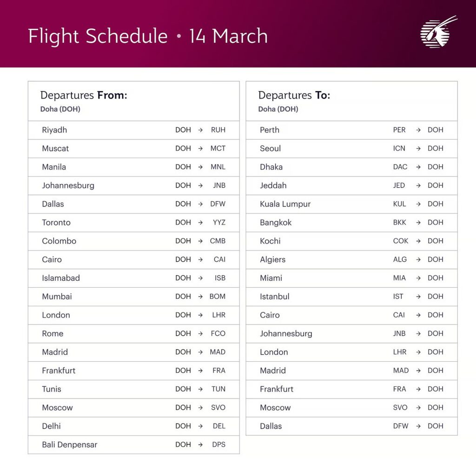
Task: Click the arrow in the Miami row
Action: (418, 278)
